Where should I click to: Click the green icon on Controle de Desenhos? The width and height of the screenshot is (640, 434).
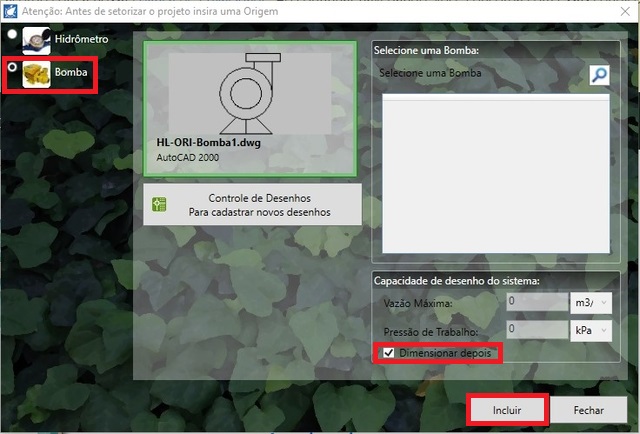pos(159,205)
